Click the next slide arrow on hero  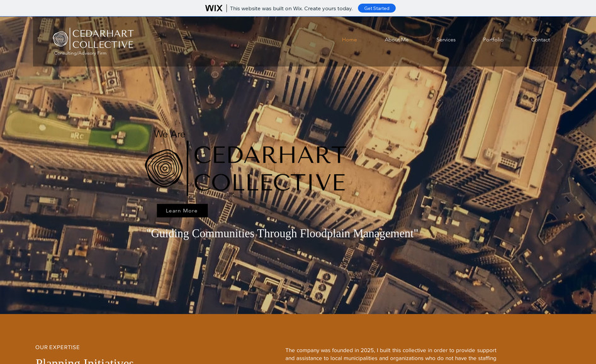559,165
